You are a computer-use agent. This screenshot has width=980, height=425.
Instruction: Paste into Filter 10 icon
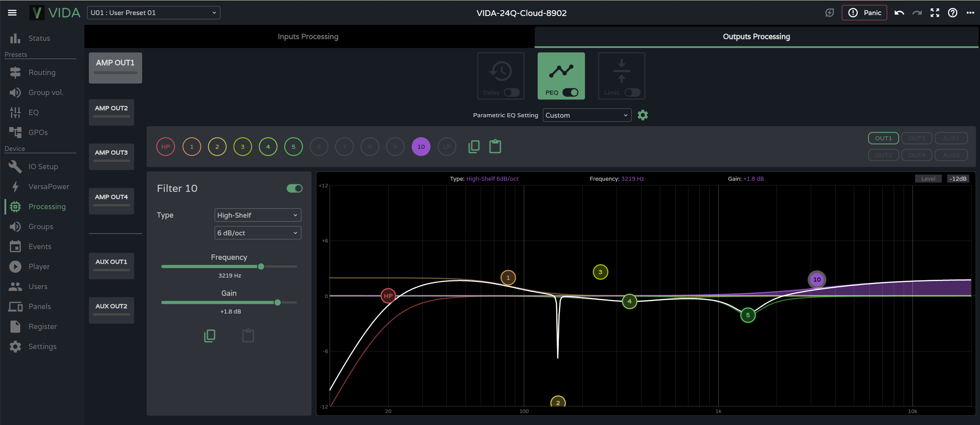coord(248,336)
